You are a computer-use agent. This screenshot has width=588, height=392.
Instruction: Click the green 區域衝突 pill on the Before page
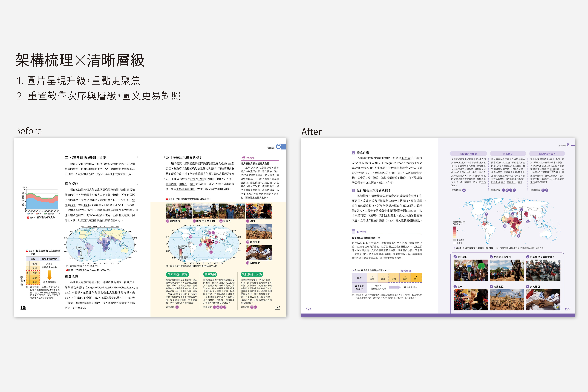210,274
